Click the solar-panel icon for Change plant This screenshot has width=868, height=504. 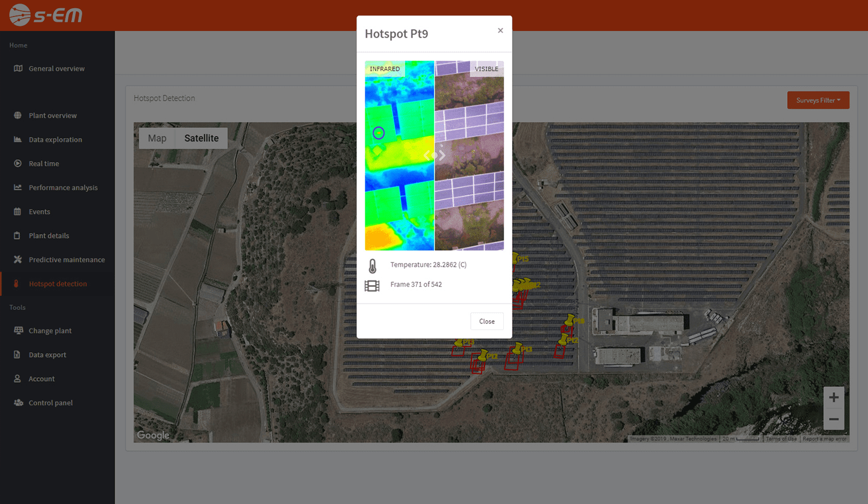click(x=19, y=330)
